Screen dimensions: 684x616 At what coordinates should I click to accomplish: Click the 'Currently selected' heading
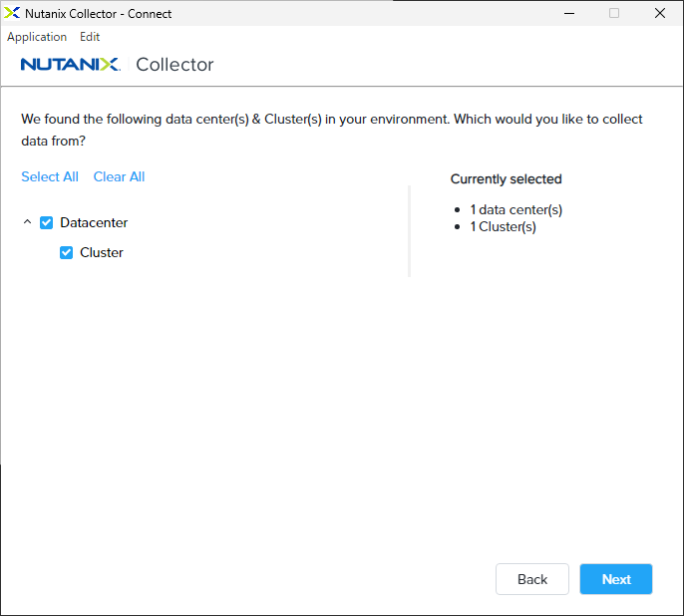507,179
